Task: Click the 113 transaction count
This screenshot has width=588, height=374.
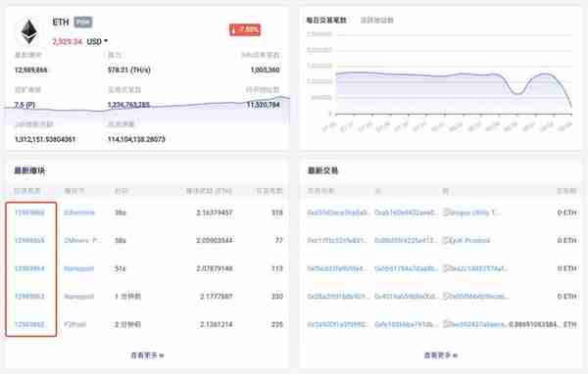Action: (x=277, y=268)
